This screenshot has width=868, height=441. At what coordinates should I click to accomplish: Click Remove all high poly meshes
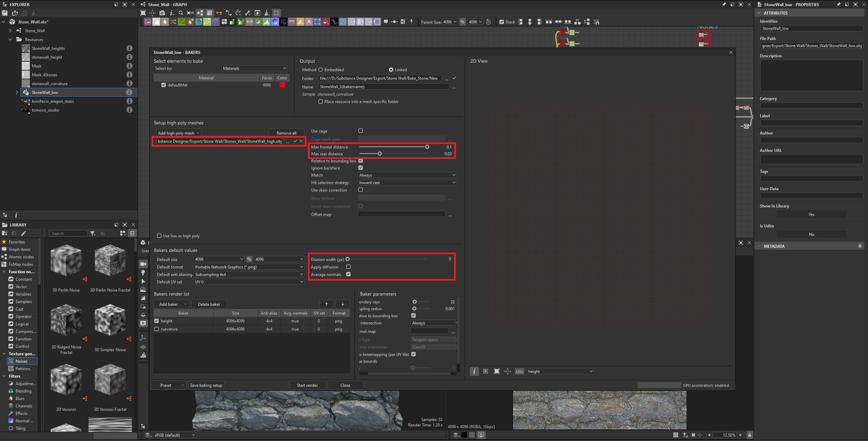click(x=286, y=133)
